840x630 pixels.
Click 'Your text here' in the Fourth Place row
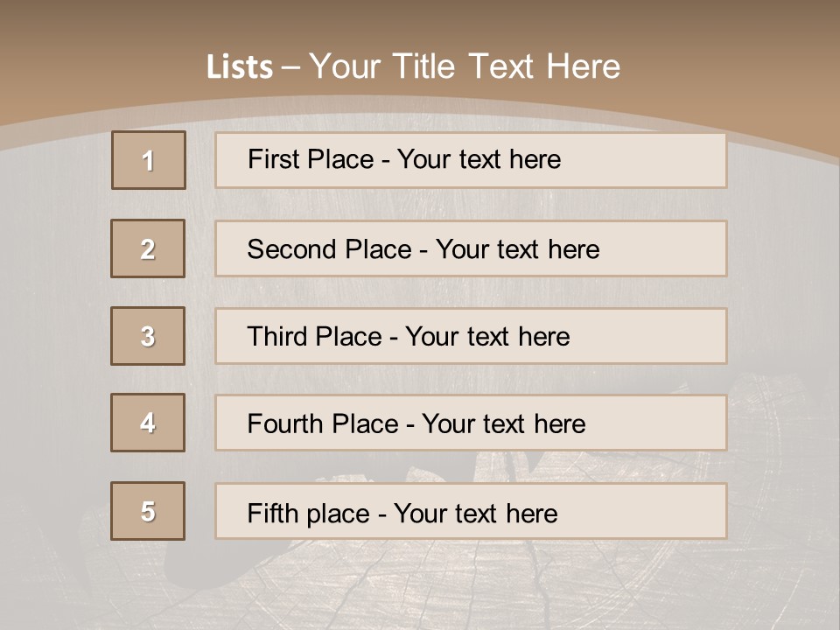tap(503, 424)
